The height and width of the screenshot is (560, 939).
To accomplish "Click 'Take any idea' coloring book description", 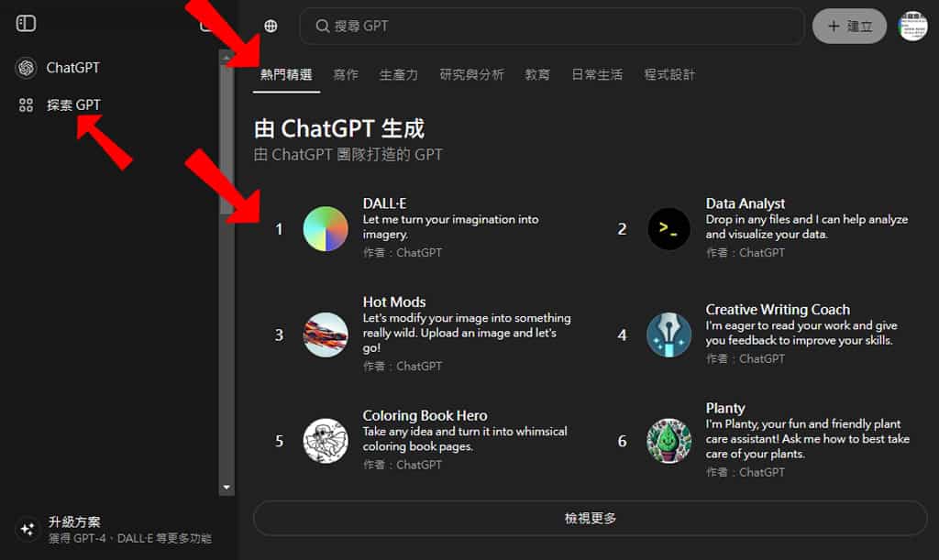I will (x=465, y=439).
